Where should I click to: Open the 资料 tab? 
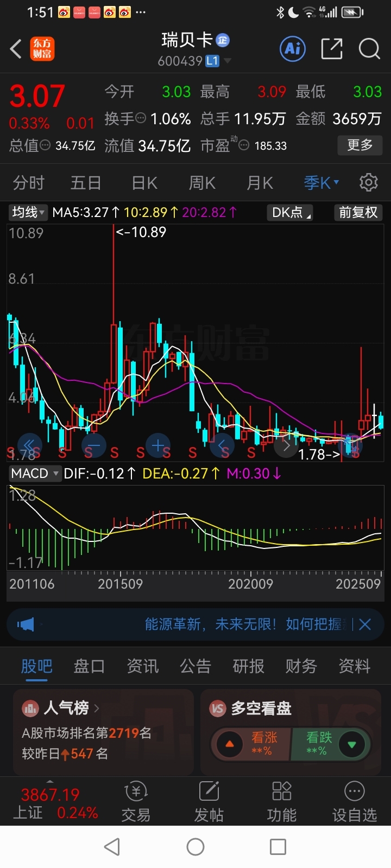click(x=354, y=666)
